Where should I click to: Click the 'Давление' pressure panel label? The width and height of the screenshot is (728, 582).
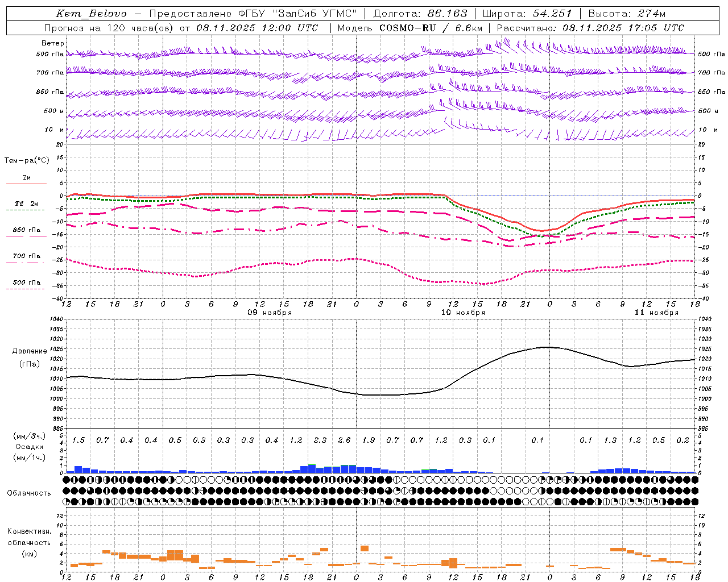(30, 351)
